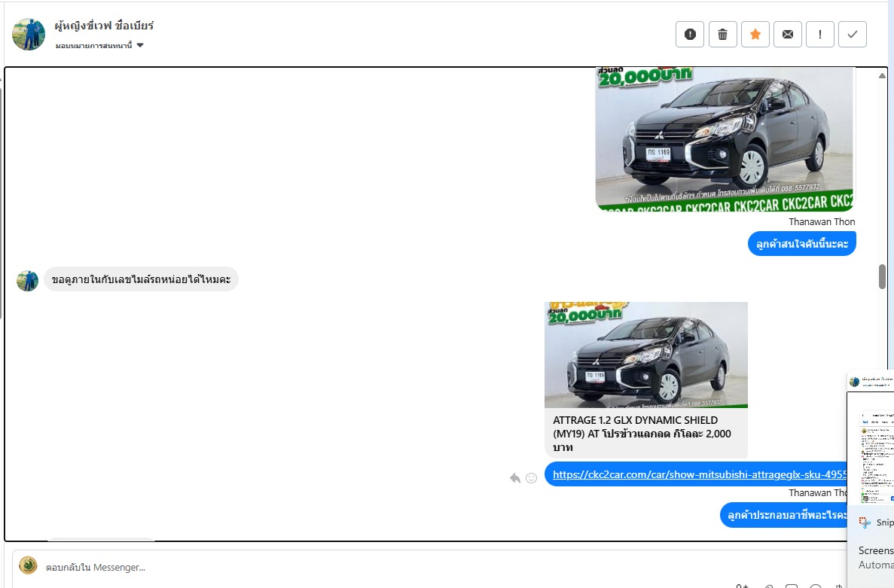Open the Snipping Tool screenshot notification thumbnail
The width and height of the screenshot is (894, 588).
point(871,437)
